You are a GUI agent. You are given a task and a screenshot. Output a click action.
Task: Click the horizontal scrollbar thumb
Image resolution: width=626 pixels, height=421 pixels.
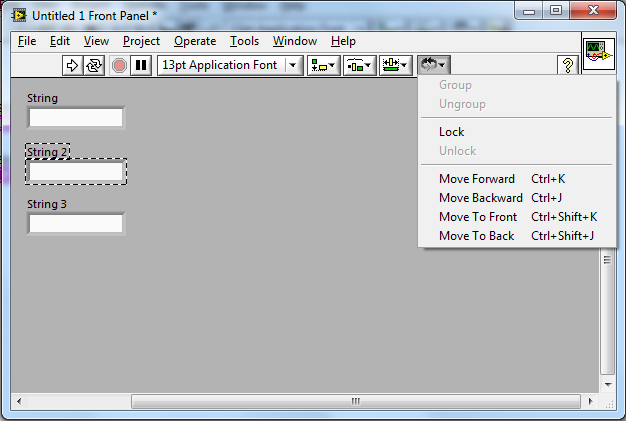pyautogui.click(x=355, y=401)
